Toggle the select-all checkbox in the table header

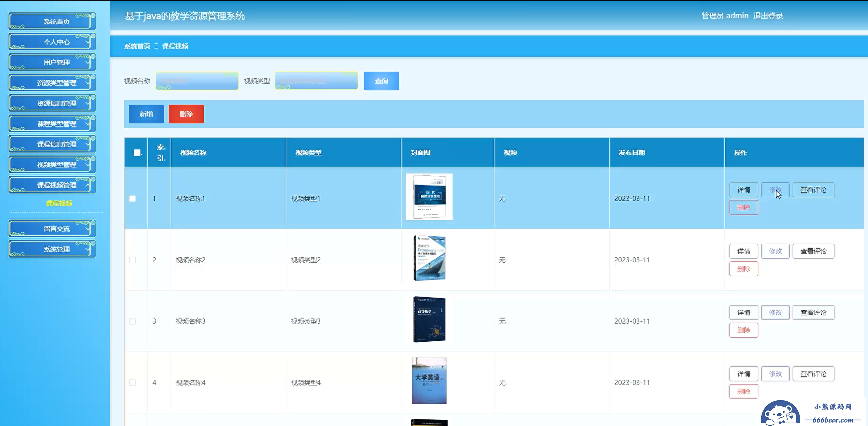137,153
